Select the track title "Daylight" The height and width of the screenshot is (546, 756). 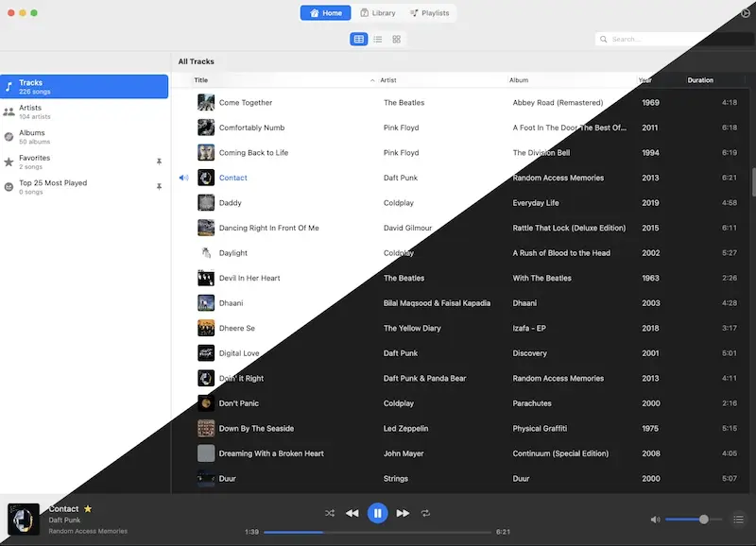232,253
